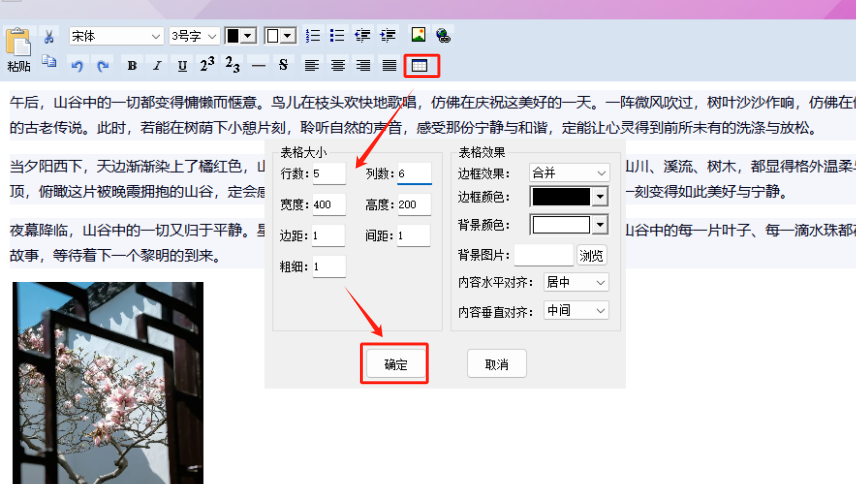Open the 内容垂直对齐 dropdown
This screenshot has width=857, height=484.
pyautogui.click(x=576, y=311)
